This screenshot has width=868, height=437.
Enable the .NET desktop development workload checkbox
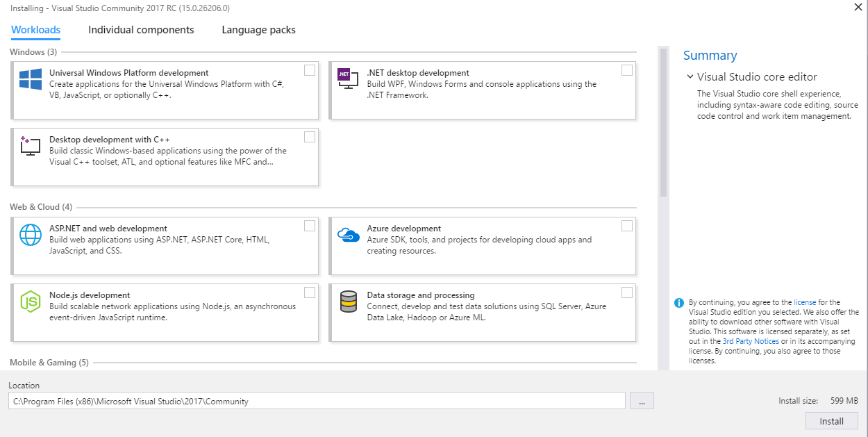(x=627, y=70)
